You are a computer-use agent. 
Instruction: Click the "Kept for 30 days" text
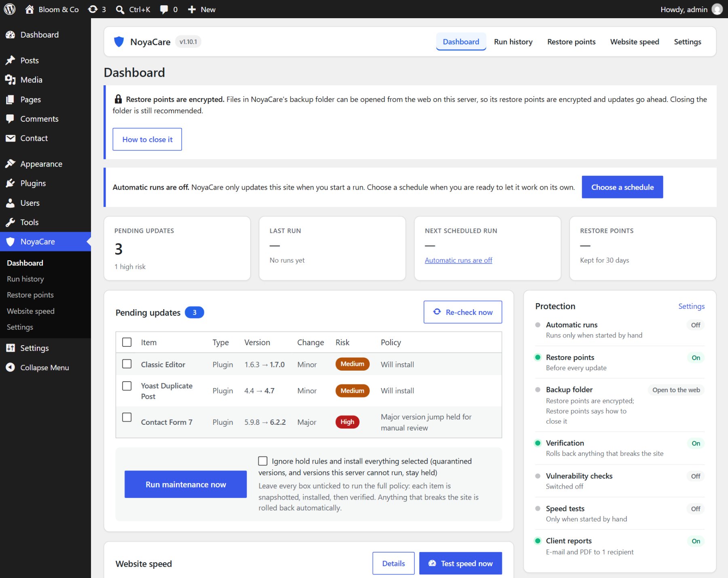(605, 260)
